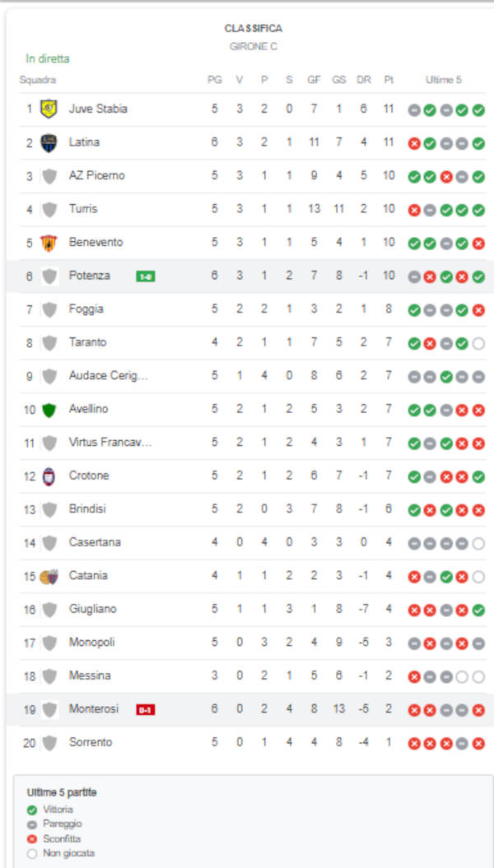The image size is (494, 868).
Task: Click Potenza's green live score badge
Action: [145, 276]
